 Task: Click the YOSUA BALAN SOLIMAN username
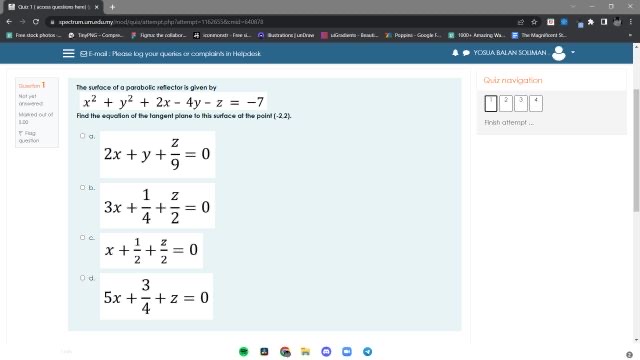510,53
